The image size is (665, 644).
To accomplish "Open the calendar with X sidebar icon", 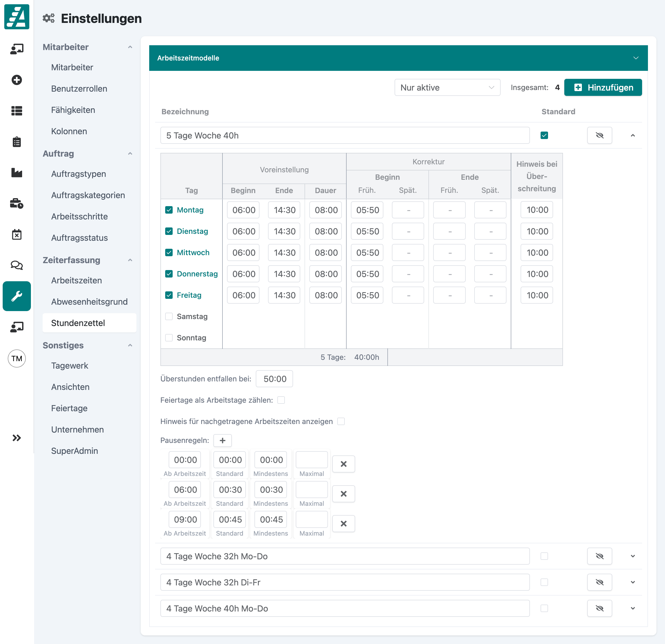I will pos(17,234).
